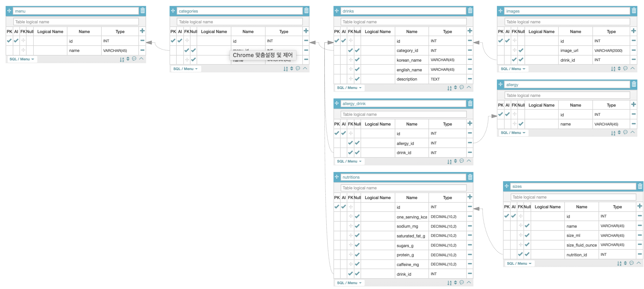Viewport: 644px width, 289px height.
Task: Open SQL / Menu dropdown of drinks table
Action: 349,88
